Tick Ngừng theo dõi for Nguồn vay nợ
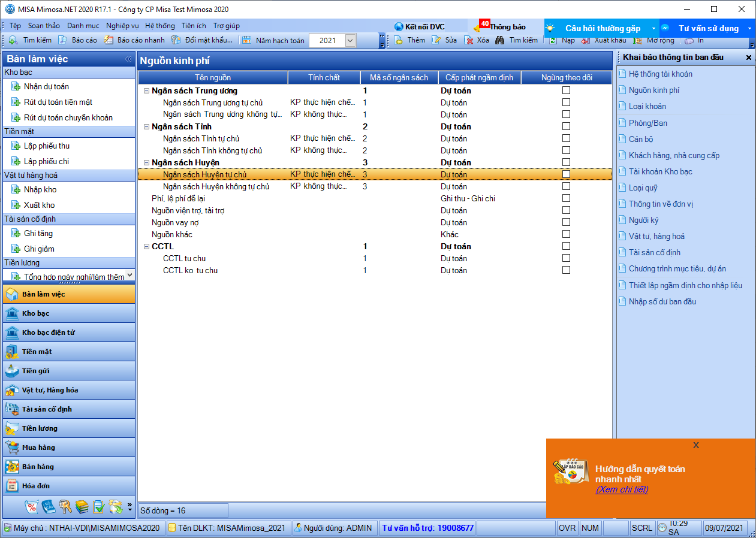756x538 pixels. [x=566, y=222]
